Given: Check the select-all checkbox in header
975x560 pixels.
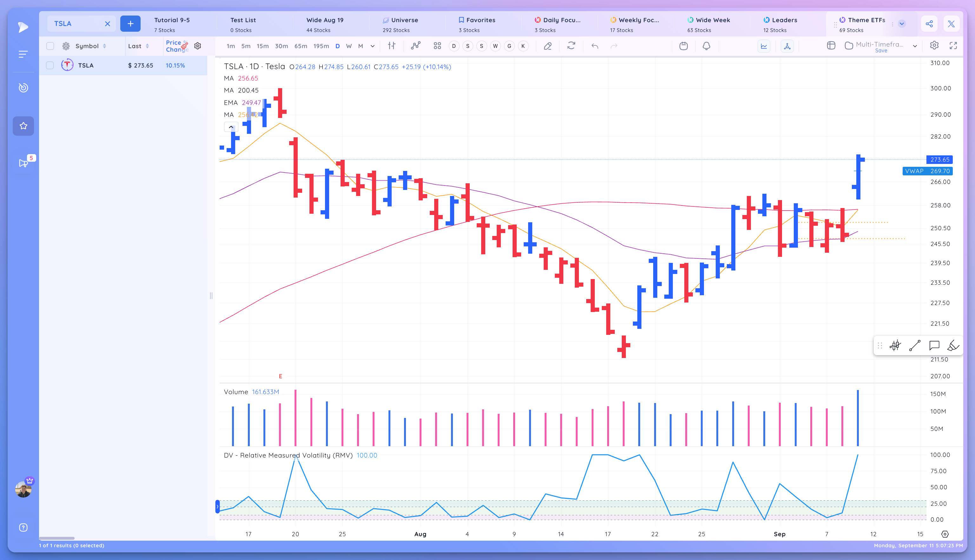Looking at the screenshot, I should (x=50, y=46).
